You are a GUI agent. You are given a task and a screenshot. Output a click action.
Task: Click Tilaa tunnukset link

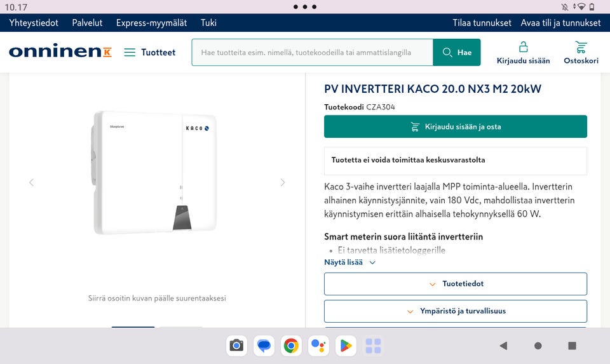pos(482,23)
